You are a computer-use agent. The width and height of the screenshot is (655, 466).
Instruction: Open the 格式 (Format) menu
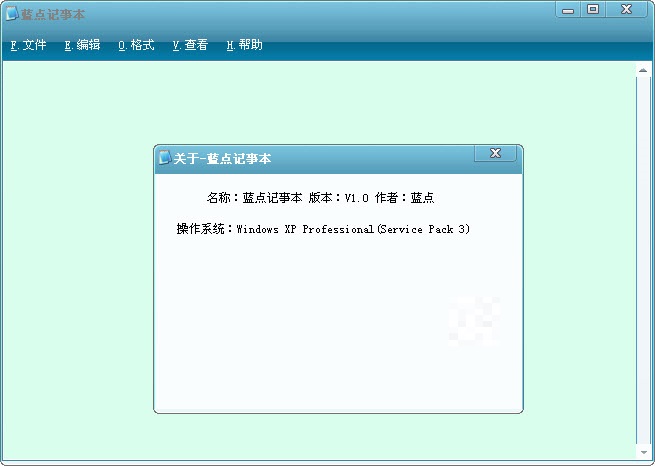tap(136, 45)
